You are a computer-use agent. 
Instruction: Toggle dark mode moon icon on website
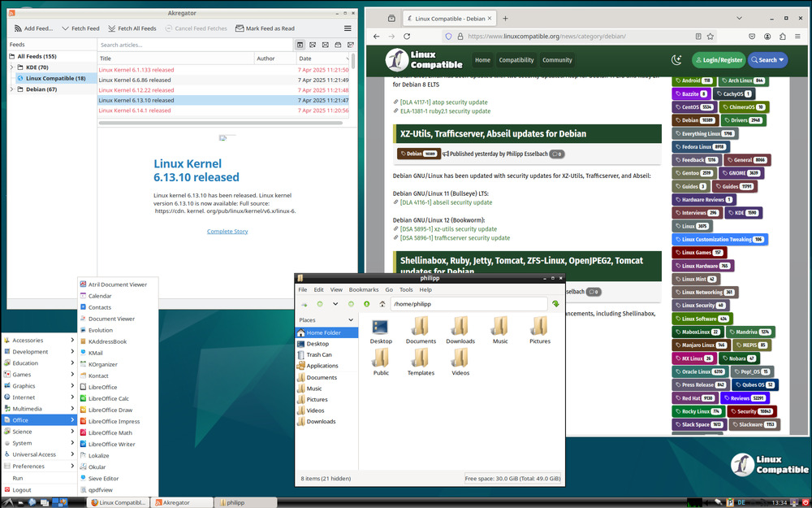pos(676,60)
